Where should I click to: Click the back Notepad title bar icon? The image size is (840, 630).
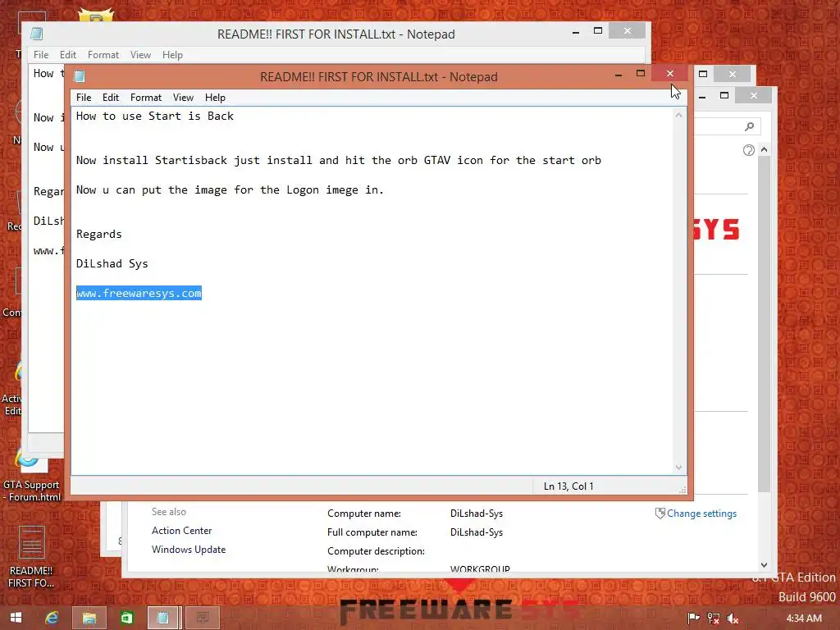pyautogui.click(x=36, y=34)
